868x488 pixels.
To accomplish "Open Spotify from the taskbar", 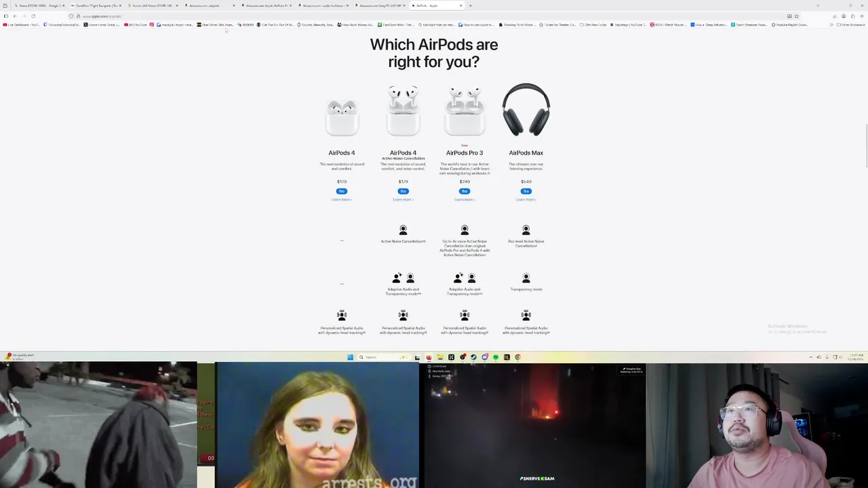I will click(496, 357).
